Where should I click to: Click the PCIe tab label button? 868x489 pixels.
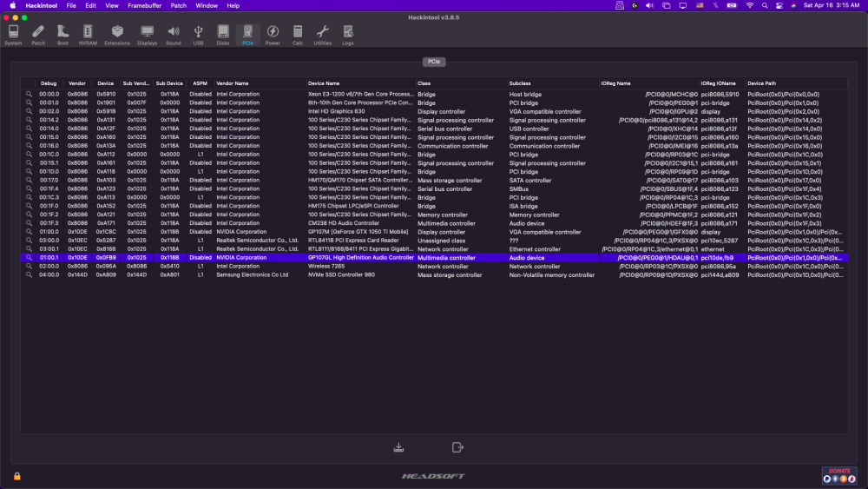pyautogui.click(x=434, y=62)
